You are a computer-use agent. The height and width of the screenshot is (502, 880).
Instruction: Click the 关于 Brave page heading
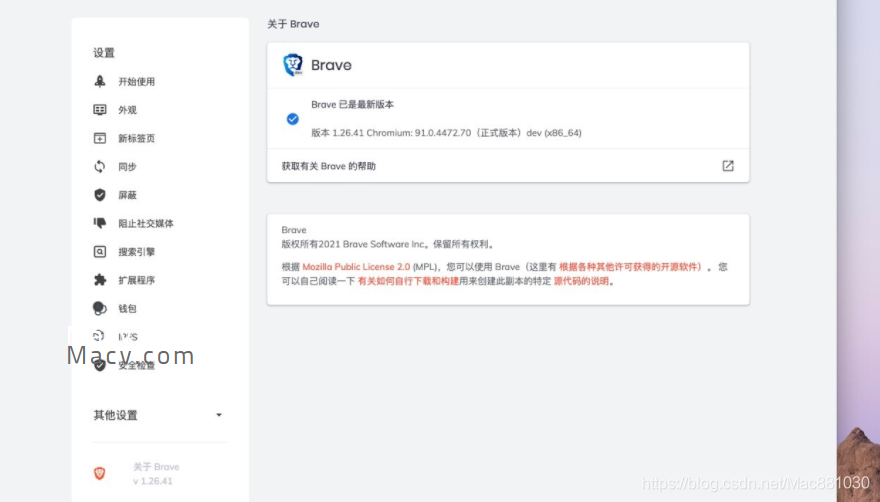click(x=293, y=24)
